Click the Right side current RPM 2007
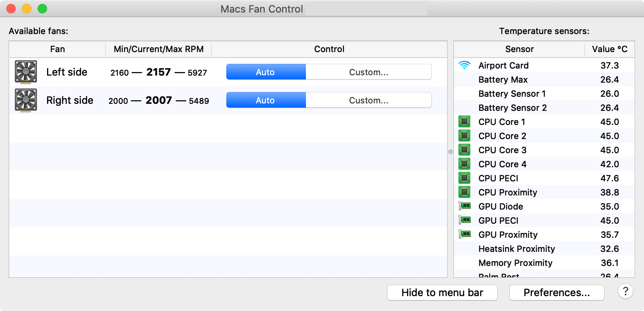 point(159,100)
